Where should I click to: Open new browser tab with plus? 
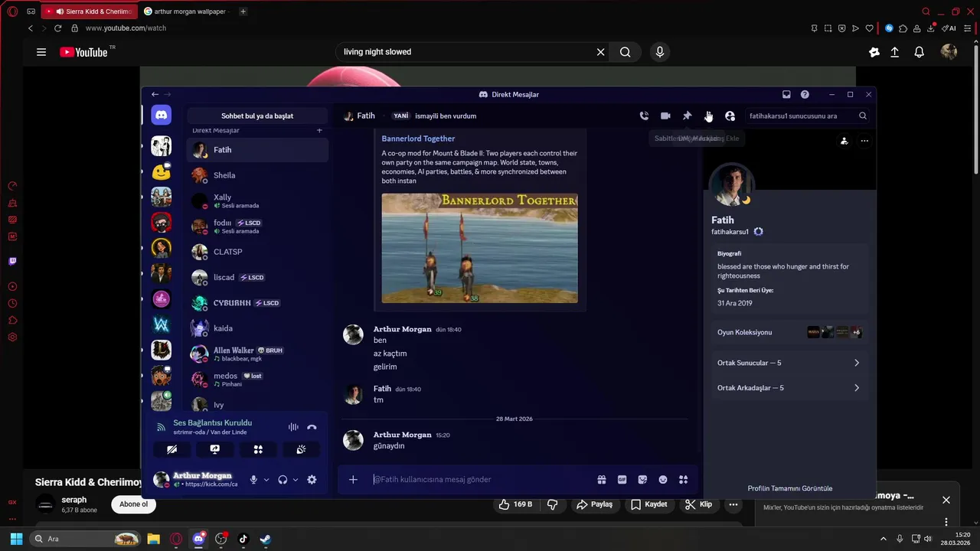click(x=243, y=11)
